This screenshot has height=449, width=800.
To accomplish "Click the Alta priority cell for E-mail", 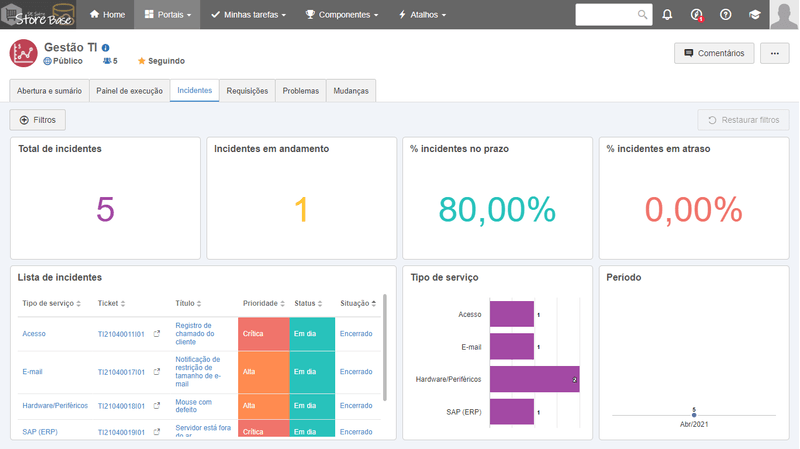I will coord(264,372).
